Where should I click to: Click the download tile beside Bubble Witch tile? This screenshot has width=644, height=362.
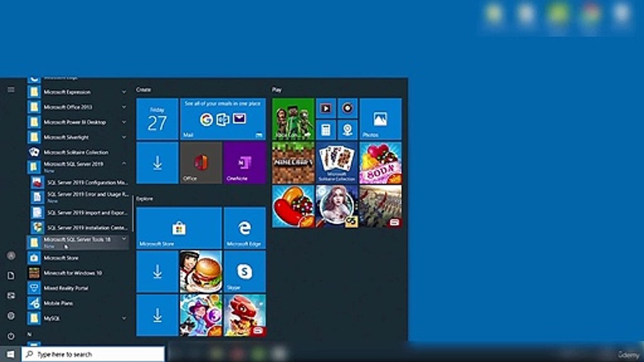[x=157, y=315]
